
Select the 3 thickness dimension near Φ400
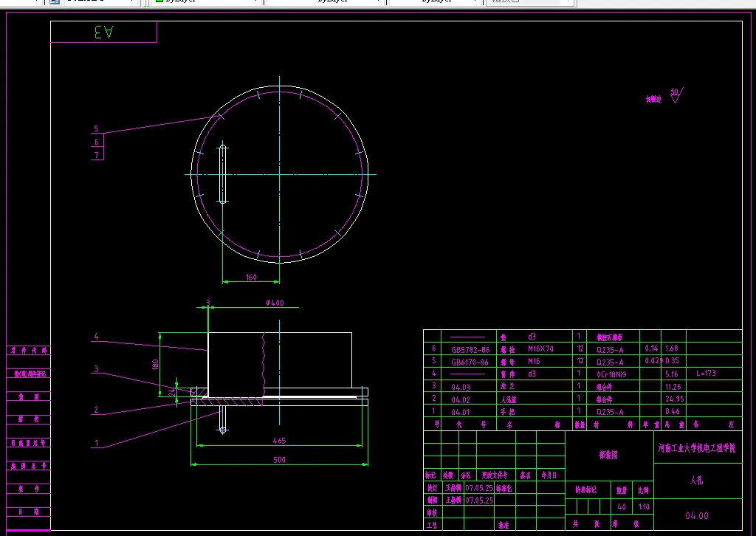coord(207,303)
